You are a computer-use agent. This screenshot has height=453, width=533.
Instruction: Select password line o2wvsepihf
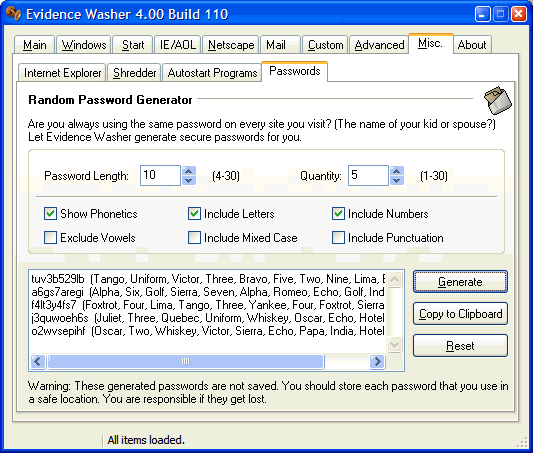click(x=208, y=331)
